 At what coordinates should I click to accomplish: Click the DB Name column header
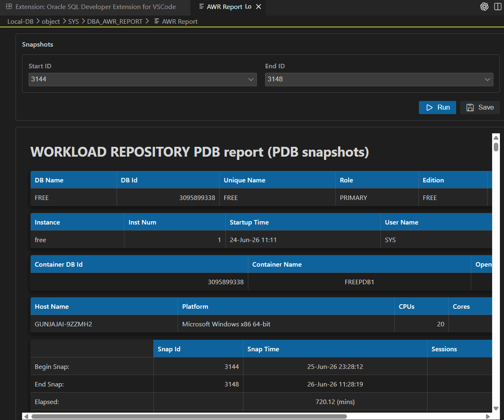click(x=74, y=180)
